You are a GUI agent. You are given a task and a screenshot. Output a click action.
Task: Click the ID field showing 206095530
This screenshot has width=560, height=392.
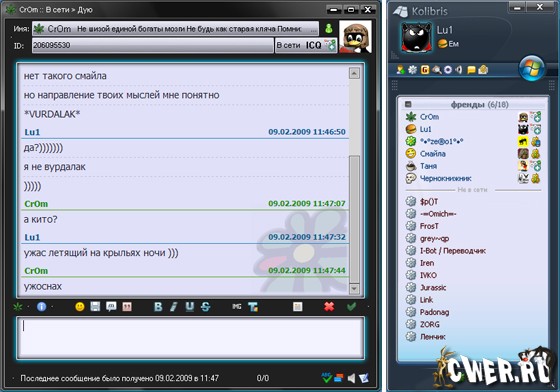[x=152, y=45]
